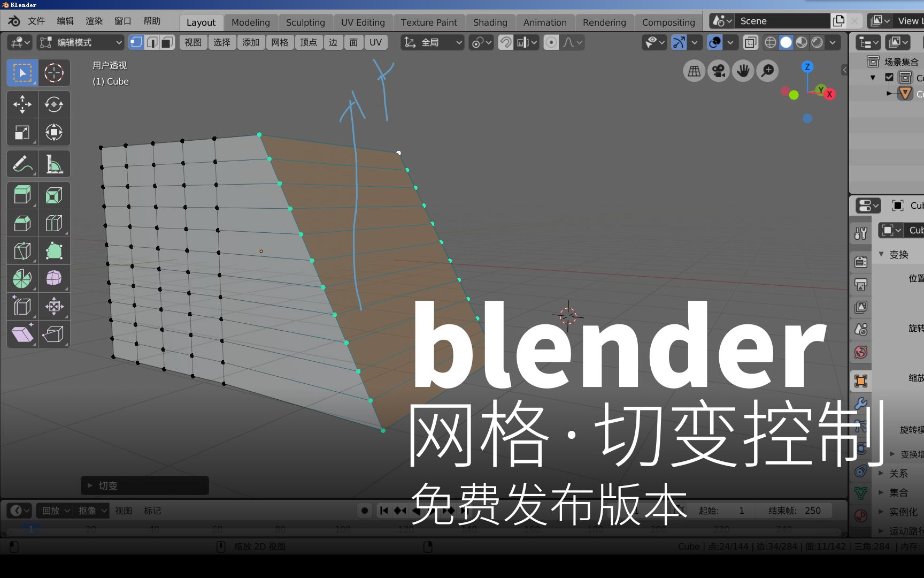The width and height of the screenshot is (924, 578).
Task: Switch to the Sculpting workspace tab
Action: [305, 22]
